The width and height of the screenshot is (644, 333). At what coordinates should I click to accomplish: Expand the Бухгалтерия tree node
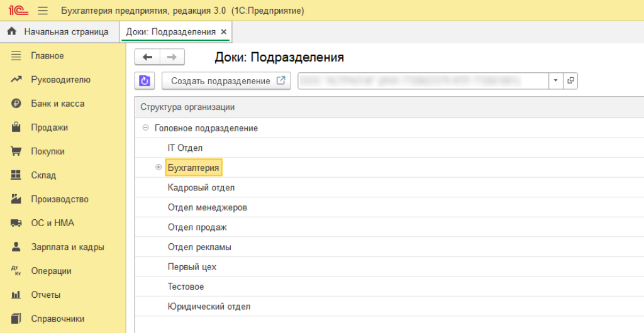point(158,168)
